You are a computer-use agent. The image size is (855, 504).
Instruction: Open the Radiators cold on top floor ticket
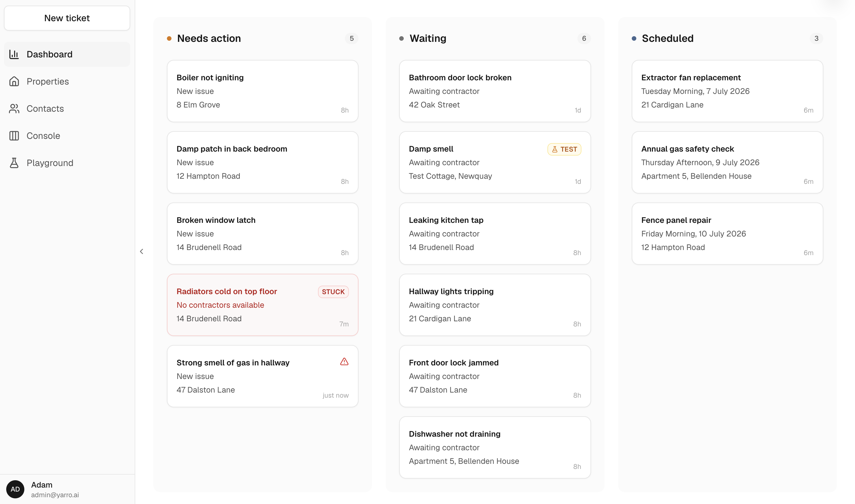263,305
